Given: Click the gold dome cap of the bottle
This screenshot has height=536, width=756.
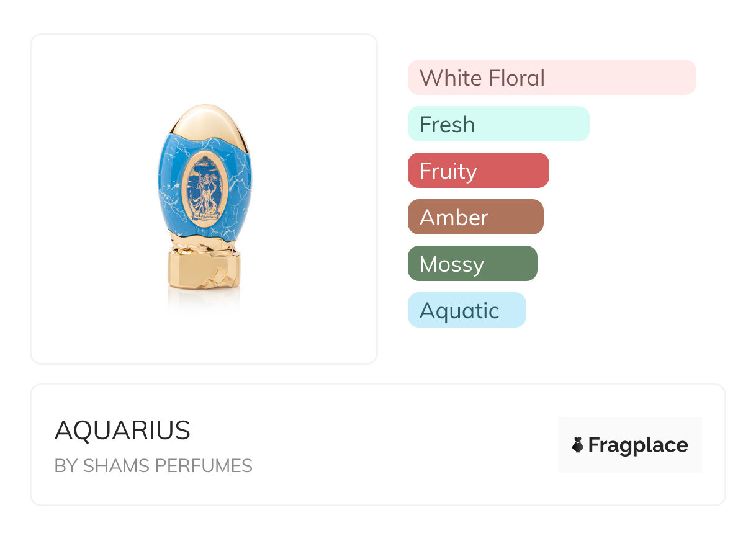Looking at the screenshot, I should pyautogui.click(x=205, y=120).
